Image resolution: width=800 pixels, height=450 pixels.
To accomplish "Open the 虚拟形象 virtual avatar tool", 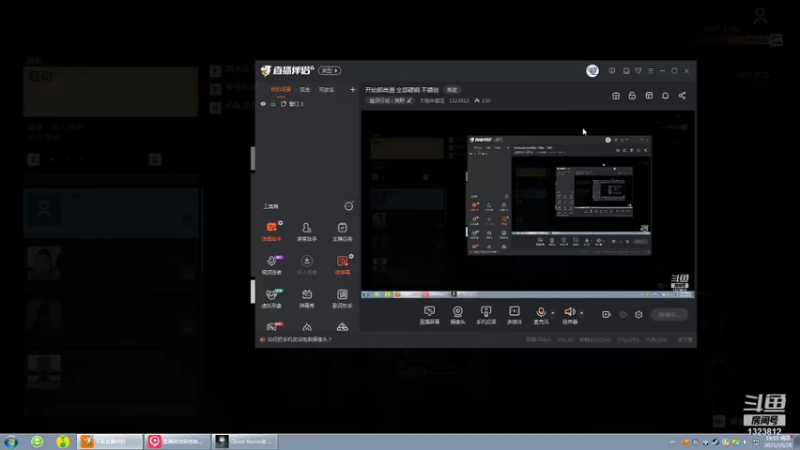I will [271, 298].
